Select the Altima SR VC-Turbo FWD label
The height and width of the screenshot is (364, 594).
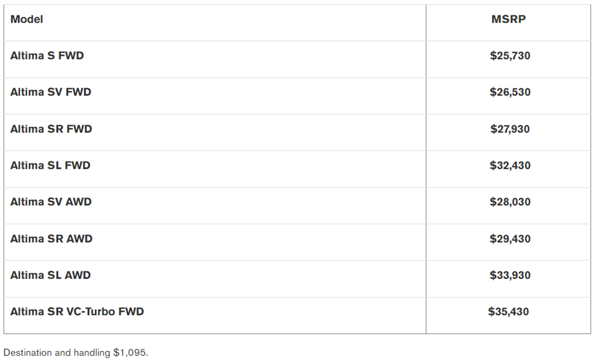point(77,311)
